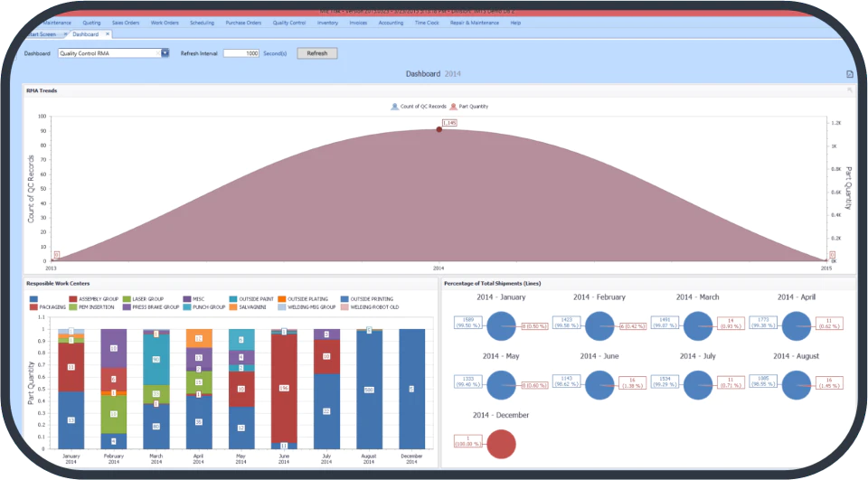Click the Refresh button
The height and width of the screenshot is (480, 868).
point(317,53)
